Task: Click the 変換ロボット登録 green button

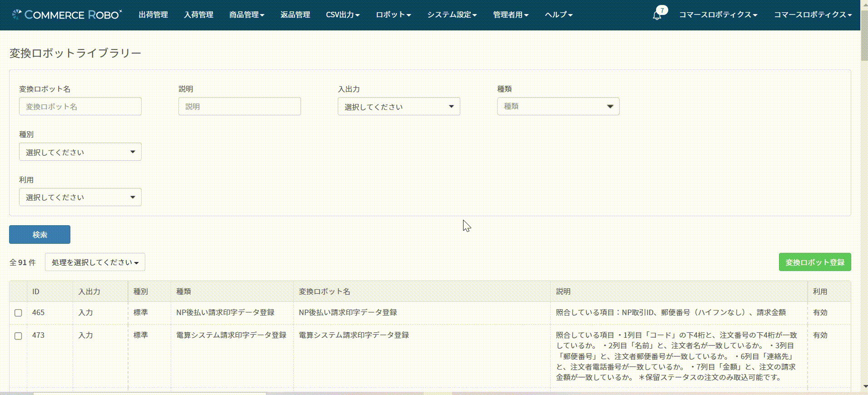Action: (815, 262)
